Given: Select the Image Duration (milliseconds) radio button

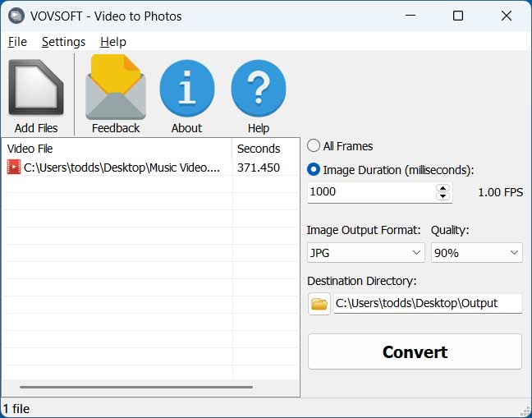Looking at the screenshot, I should pos(313,169).
